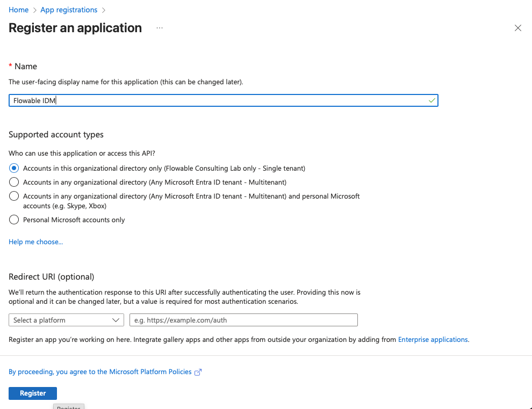This screenshot has height=409, width=532.
Task: Navigate to App registrations breadcrumb
Action: (x=69, y=10)
